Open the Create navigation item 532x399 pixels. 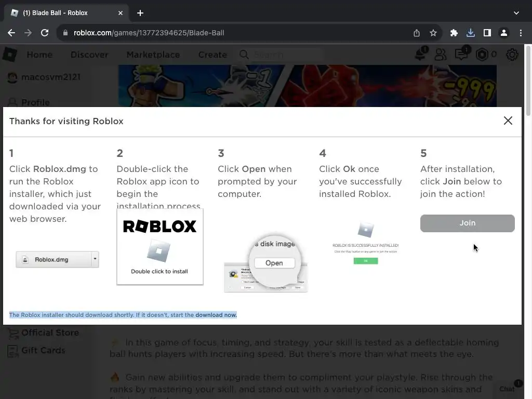[212, 55]
